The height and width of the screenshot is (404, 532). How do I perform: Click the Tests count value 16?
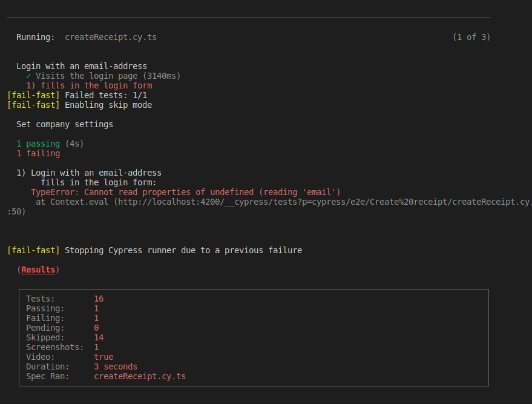pos(99,299)
